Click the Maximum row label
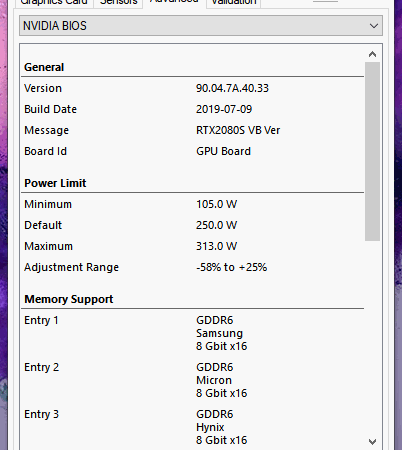402x450 pixels. pyautogui.click(x=48, y=246)
